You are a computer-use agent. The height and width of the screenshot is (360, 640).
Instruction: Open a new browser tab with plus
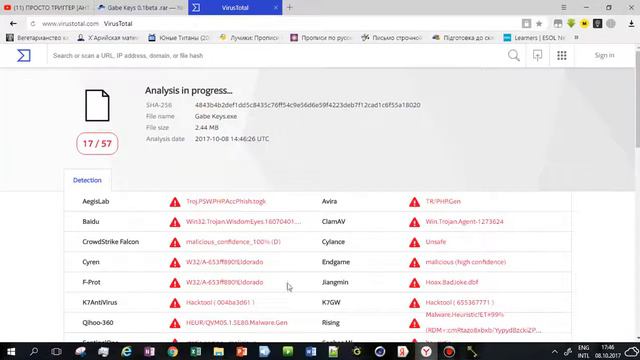[x=289, y=7]
